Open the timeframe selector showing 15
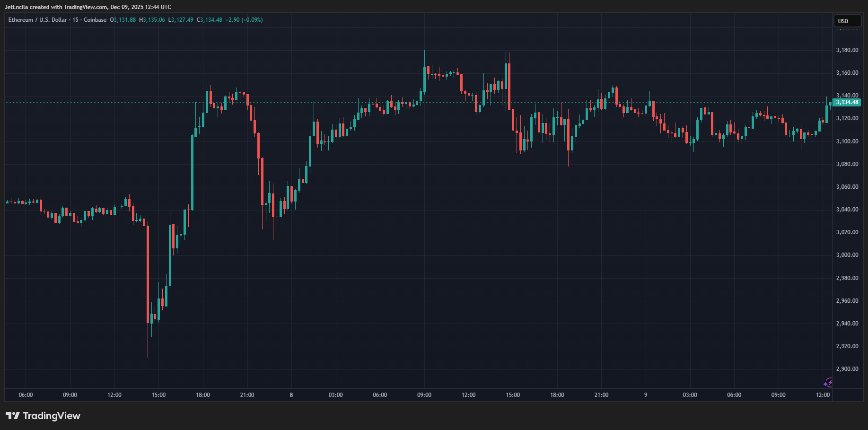 [x=76, y=20]
